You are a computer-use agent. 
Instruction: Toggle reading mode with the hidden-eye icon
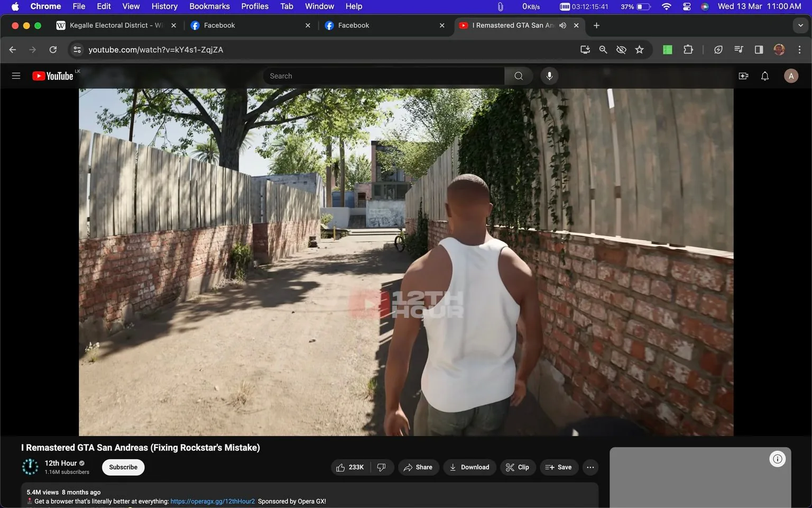pos(621,49)
